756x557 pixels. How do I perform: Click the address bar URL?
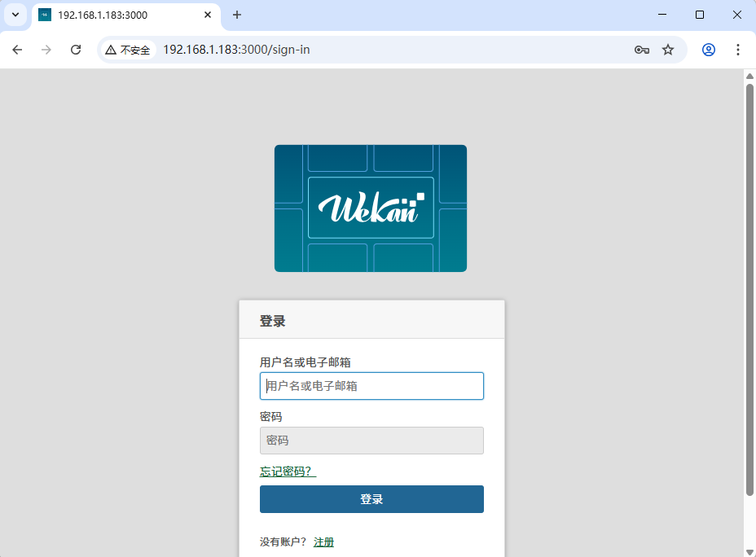[x=236, y=50]
